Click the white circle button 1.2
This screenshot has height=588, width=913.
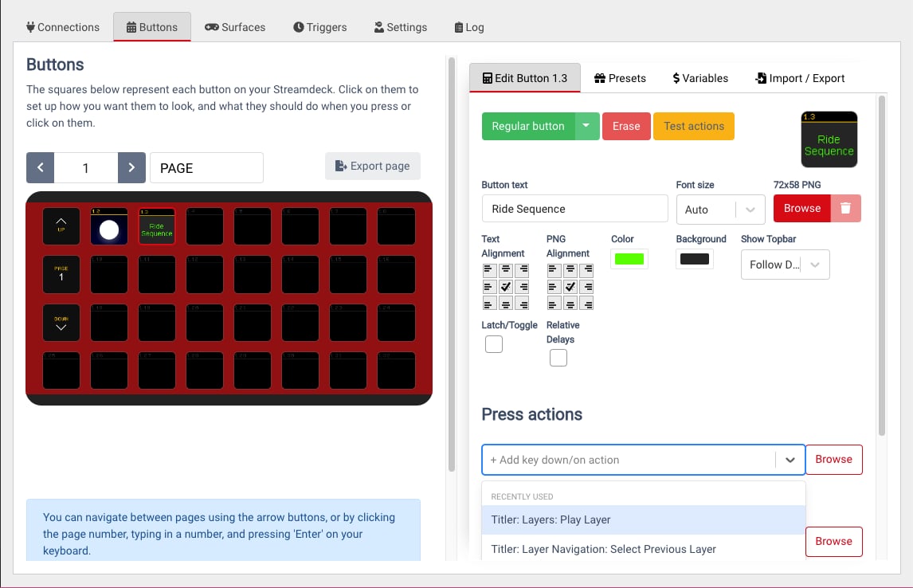coord(109,226)
